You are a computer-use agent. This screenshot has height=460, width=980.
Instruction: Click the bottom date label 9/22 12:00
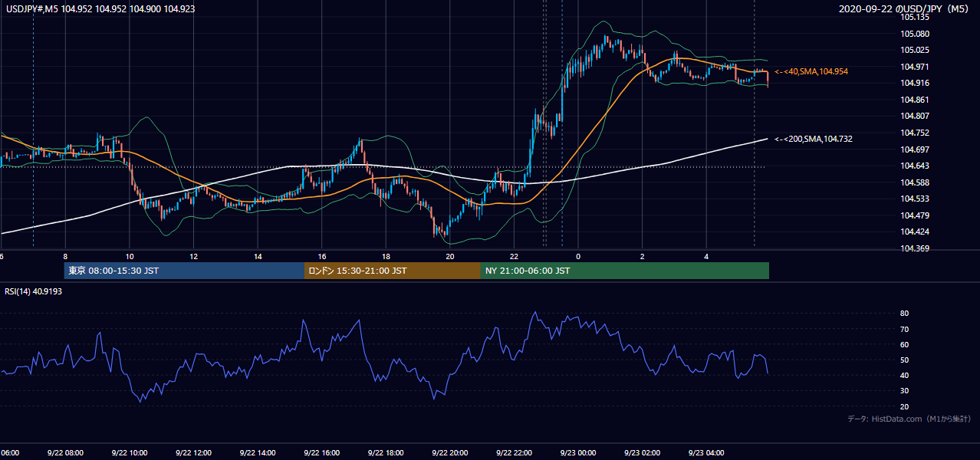(192, 452)
